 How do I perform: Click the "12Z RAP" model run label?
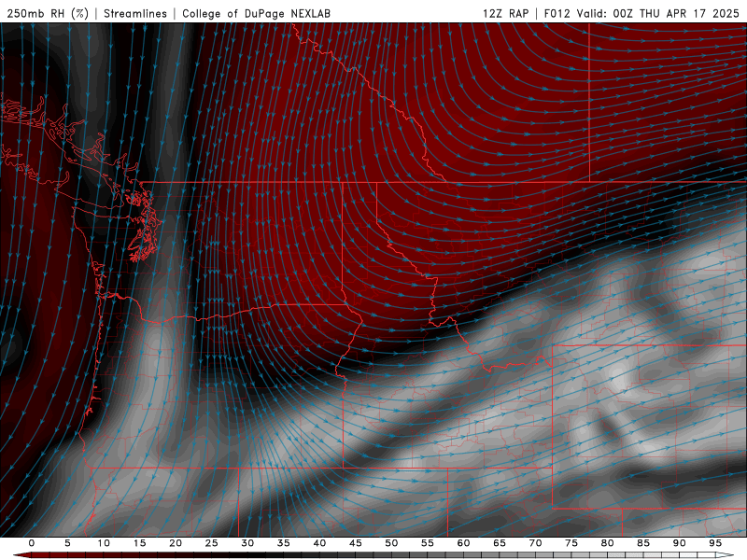tap(505, 13)
